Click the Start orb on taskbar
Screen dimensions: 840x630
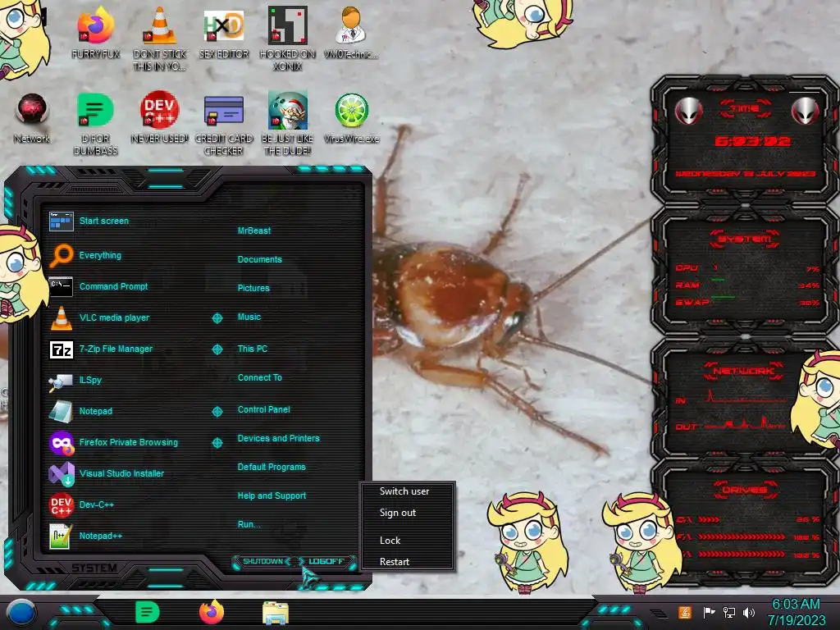point(21,612)
